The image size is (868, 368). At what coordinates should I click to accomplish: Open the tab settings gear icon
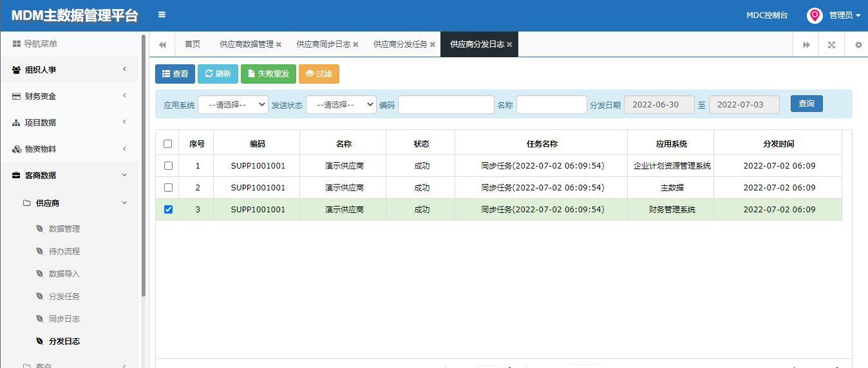858,44
